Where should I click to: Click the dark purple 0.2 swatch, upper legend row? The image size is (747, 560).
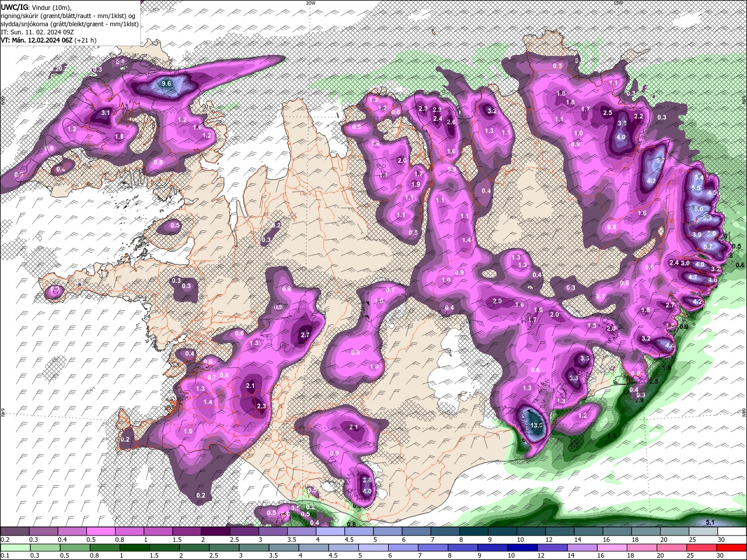point(15,531)
